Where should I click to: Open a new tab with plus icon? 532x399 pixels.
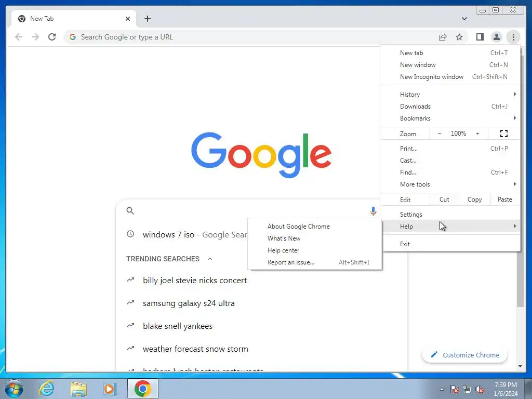coord(147,19)
